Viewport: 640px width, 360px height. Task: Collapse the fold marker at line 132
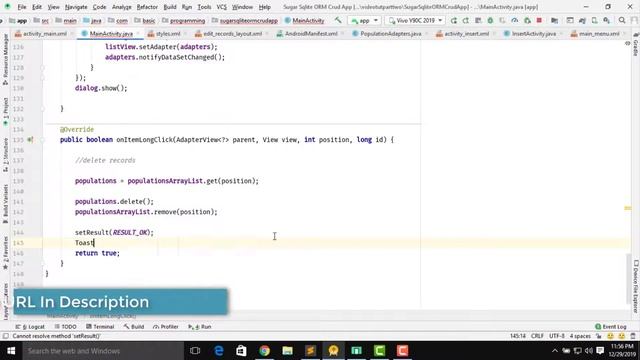(x=42, y=109)
